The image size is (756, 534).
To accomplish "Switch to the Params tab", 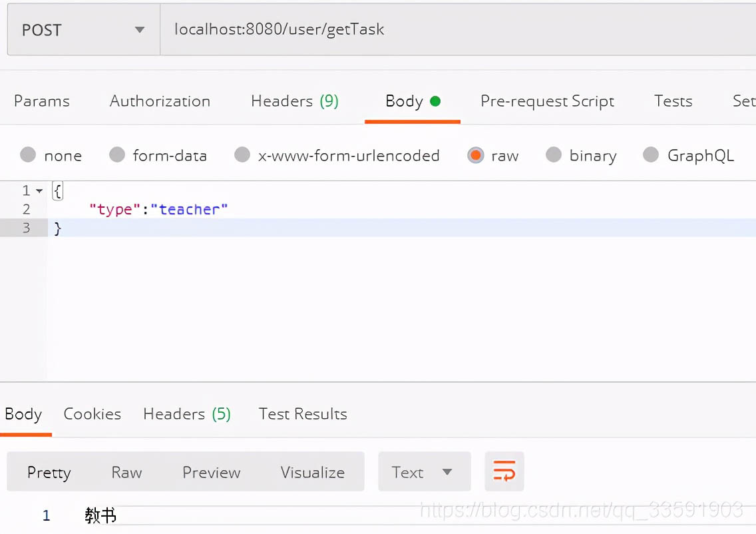I will 42,101.
